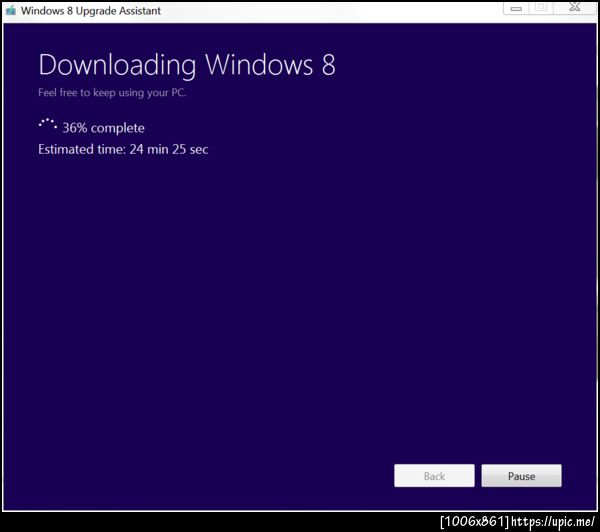
Task: Click "Estimated time: 24 min 25 sec"
Action: pos(123,149)
